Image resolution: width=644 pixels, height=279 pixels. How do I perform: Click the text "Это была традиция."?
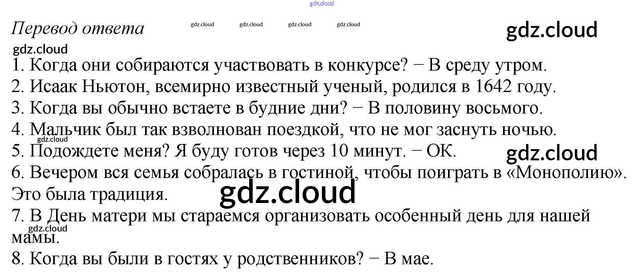click(90, 194)
